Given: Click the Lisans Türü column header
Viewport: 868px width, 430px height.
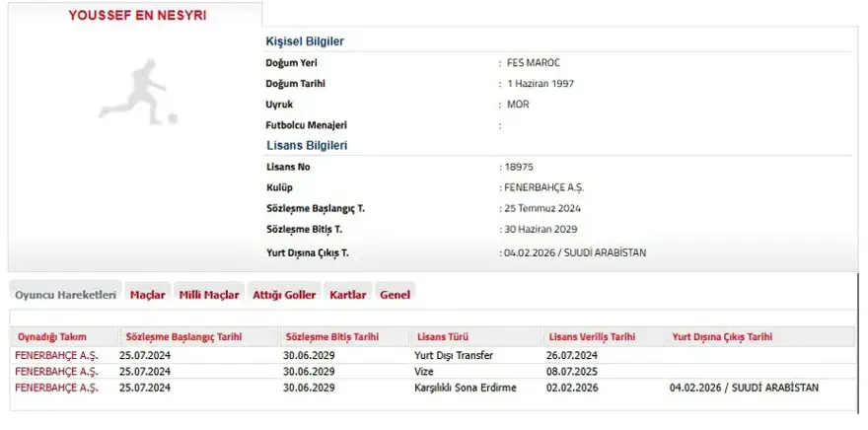Looking at the screenshot, I should (x=445, y=336).
